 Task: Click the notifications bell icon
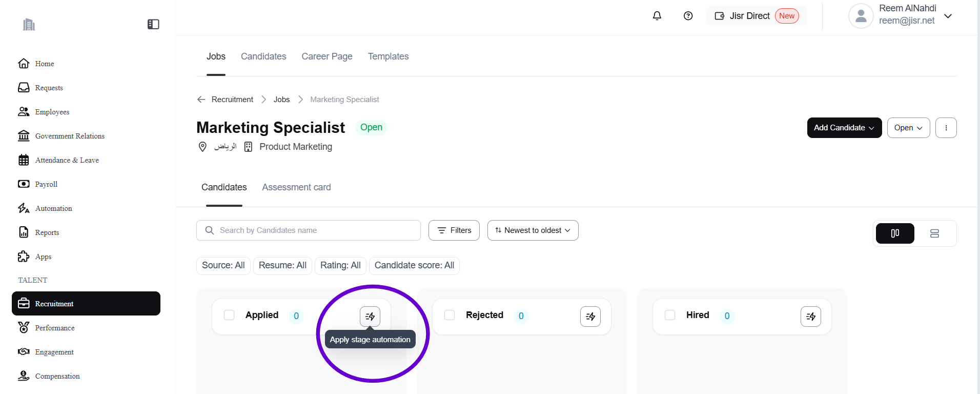pyautogui.click(x=657, y=16)
